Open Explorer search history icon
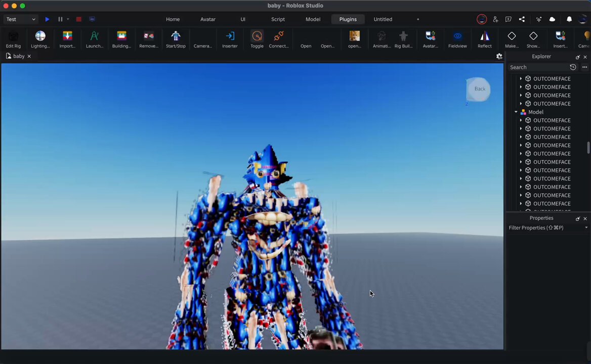 pyautogui.click(x=573, y=67)
